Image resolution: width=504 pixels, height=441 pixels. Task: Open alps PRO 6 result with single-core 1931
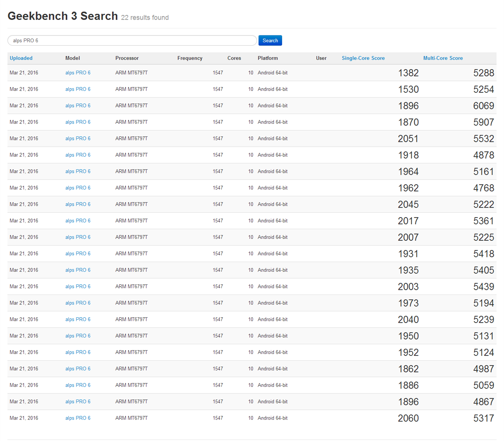coord(78,253)
